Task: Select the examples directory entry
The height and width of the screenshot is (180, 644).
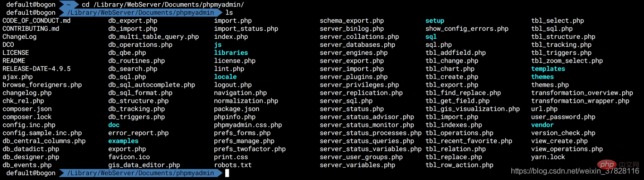Action: point(123,141)
